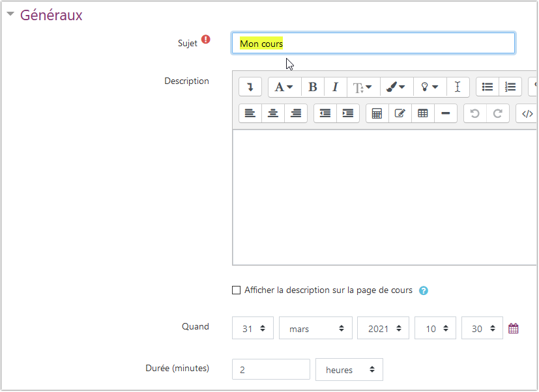Open the paragraph styles A menu
Viewport: 539px width, 392px height.
tap(284, 87)
